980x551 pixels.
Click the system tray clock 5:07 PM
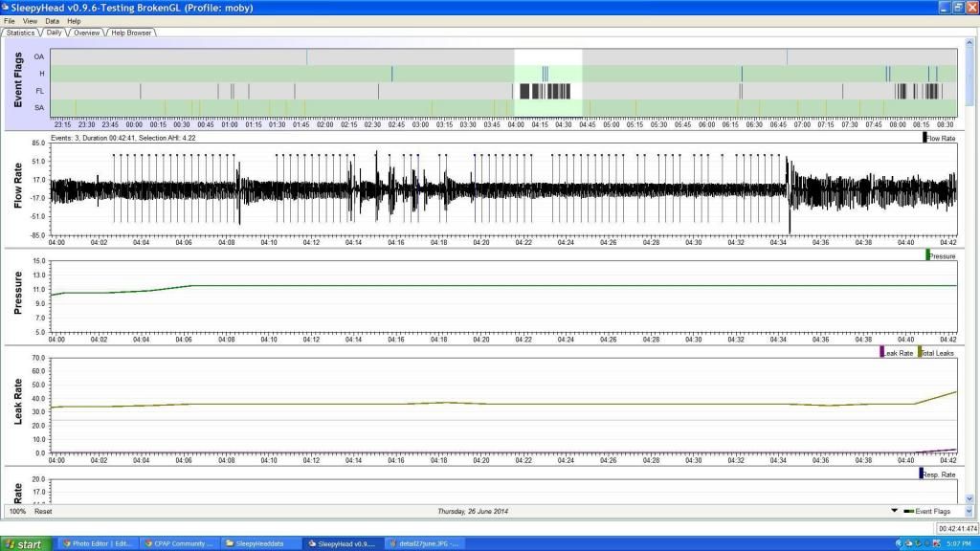point(959,544)
